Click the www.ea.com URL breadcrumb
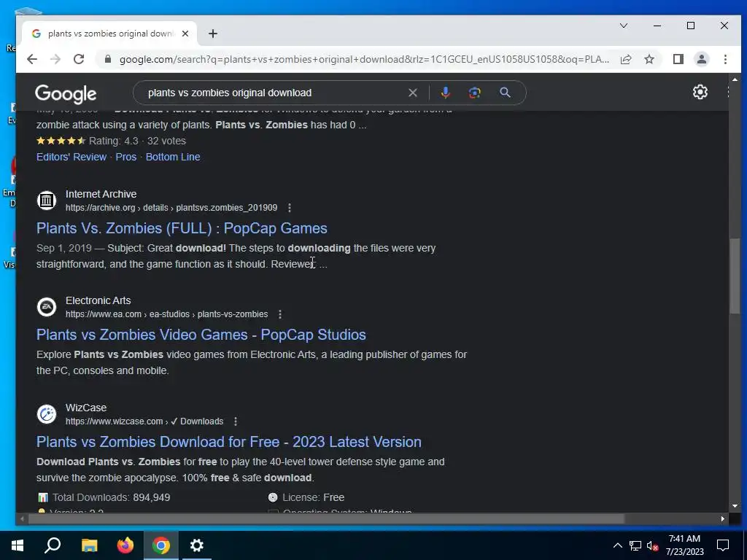Viewport: 747px width, 560px height. [167, 314]
